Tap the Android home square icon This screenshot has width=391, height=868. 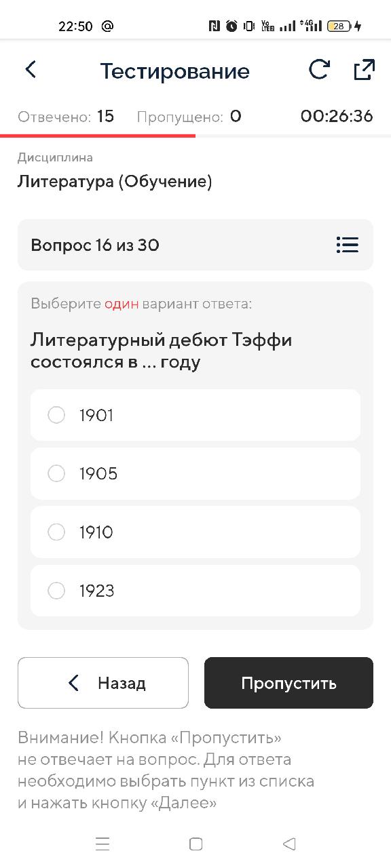click(x=195, y=844)
